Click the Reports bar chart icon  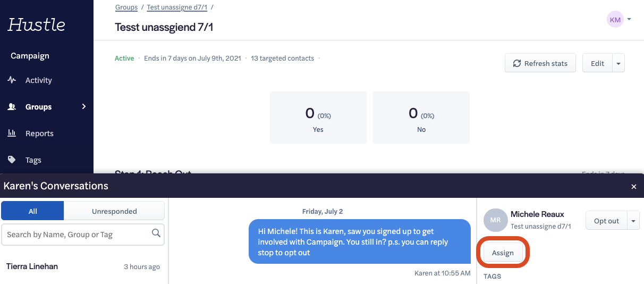(12, 133)
